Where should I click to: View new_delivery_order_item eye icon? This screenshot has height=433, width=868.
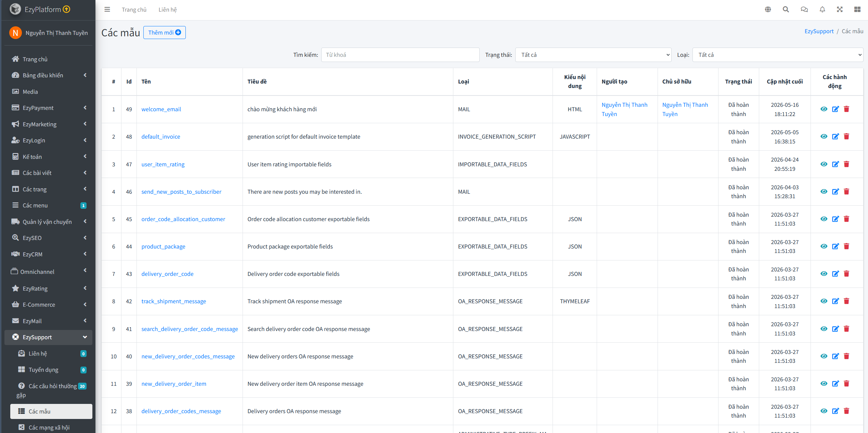[x=824, y=384]
